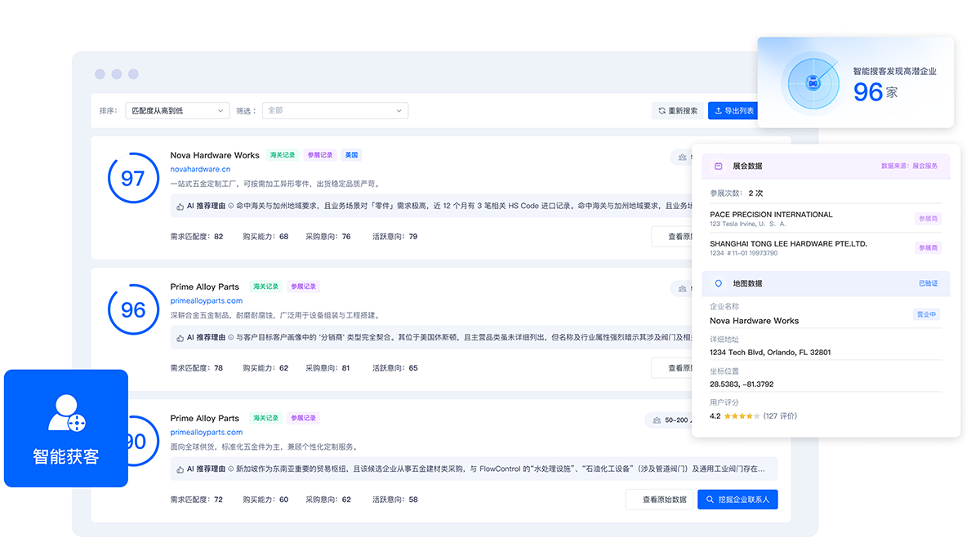
Task: Click 活跃意向: 58 stat
Action: tap(395, 500)
